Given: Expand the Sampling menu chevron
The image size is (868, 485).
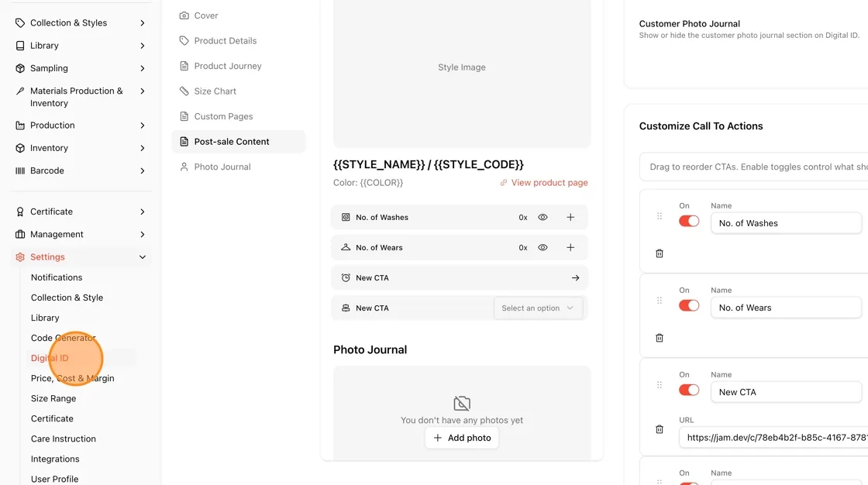Looking at the screenshot, I should pos(143,68).
